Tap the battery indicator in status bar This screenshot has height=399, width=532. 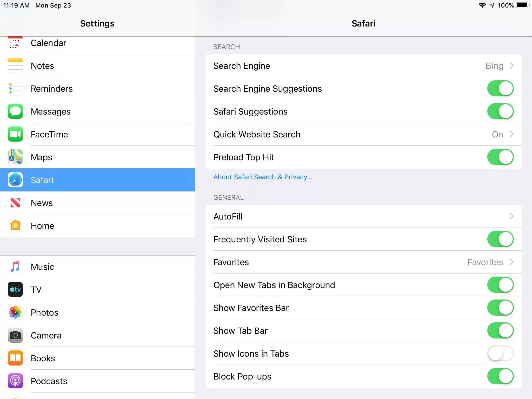pos(522,5)
